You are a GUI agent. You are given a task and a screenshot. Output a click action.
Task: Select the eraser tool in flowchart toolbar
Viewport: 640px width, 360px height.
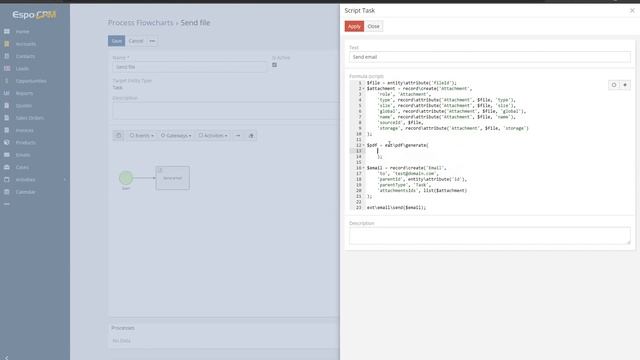[x=251, y=135]
